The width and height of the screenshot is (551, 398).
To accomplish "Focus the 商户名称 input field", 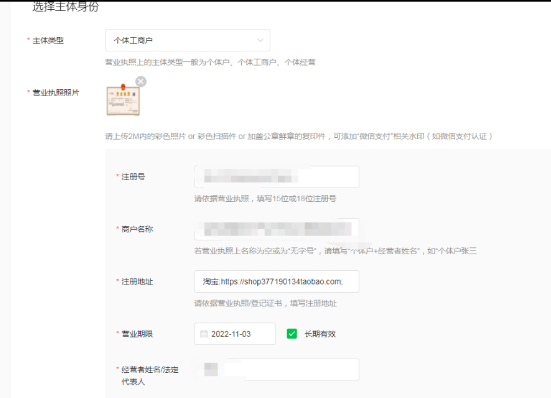I will pos(277,229).
